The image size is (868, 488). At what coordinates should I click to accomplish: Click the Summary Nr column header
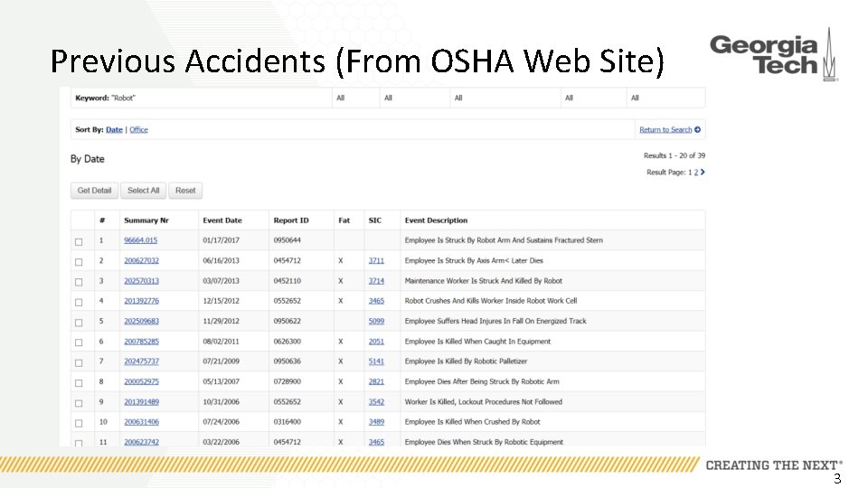146,221
